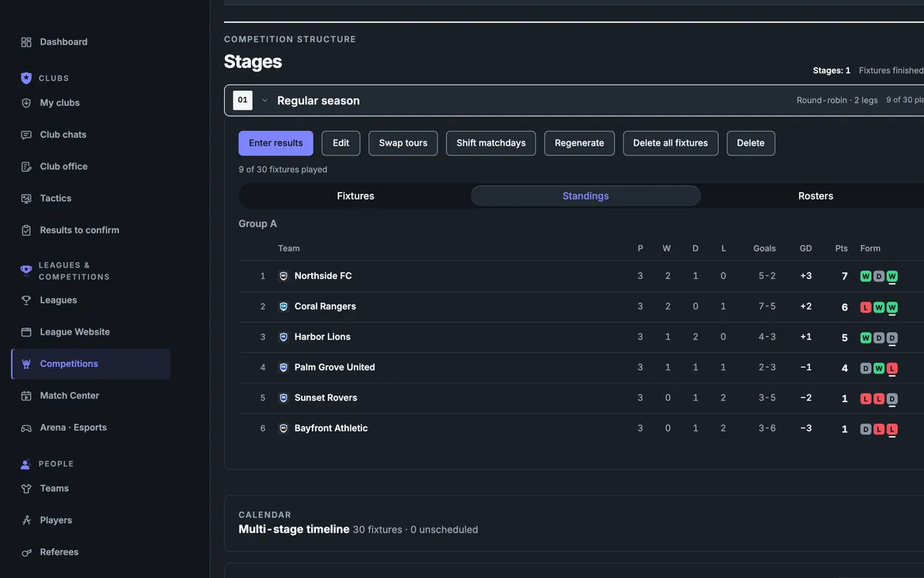Click the Sunset Rovers team name
Image resolution: width=924 pixels, height=578 pixels.
tap(326, 398)
